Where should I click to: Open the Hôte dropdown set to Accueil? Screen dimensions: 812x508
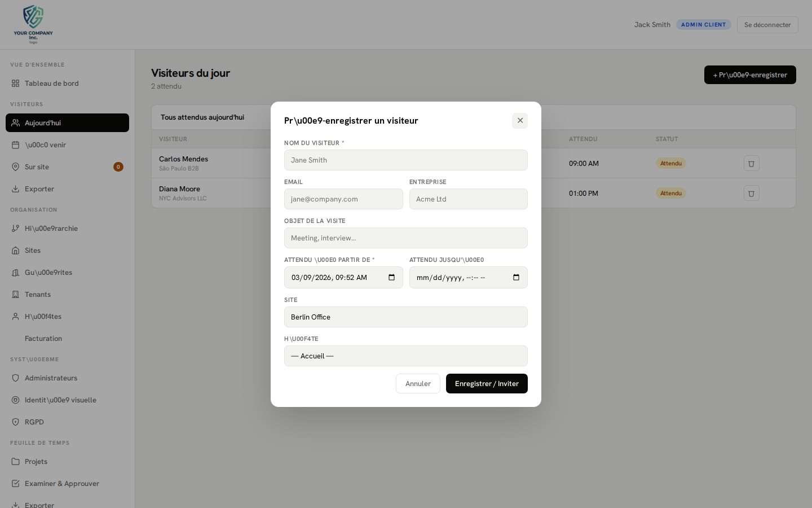(405, 356)
